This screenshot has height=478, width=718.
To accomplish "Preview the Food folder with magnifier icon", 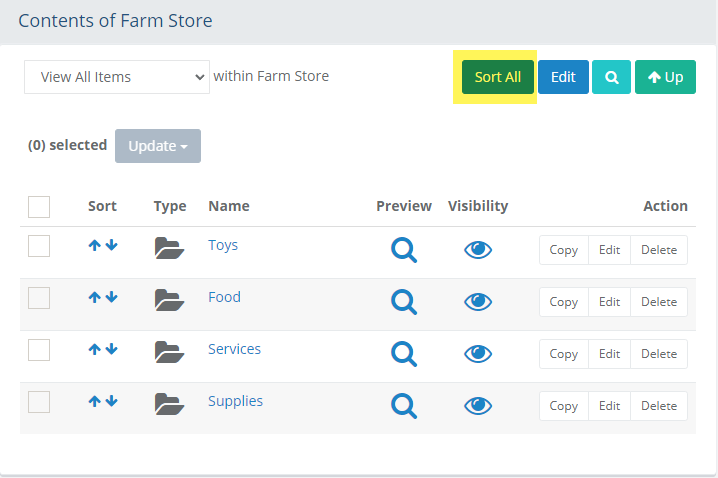I will pyautogui.click(x=403, y=301).
